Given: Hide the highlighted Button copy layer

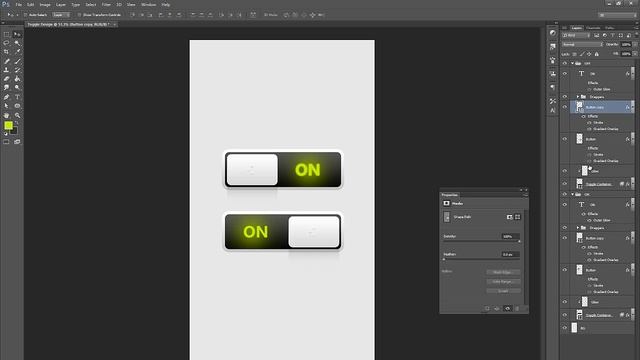Looking at the screenshot, I should tap(565, 107).
